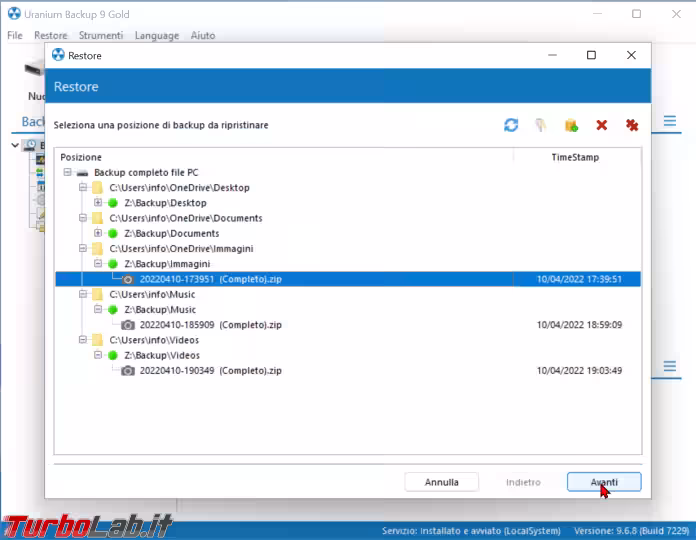Screen dimensions: 696x540
Task: Click the Uranium Backup logo in Restore title bar
Action: click(58, 55)
